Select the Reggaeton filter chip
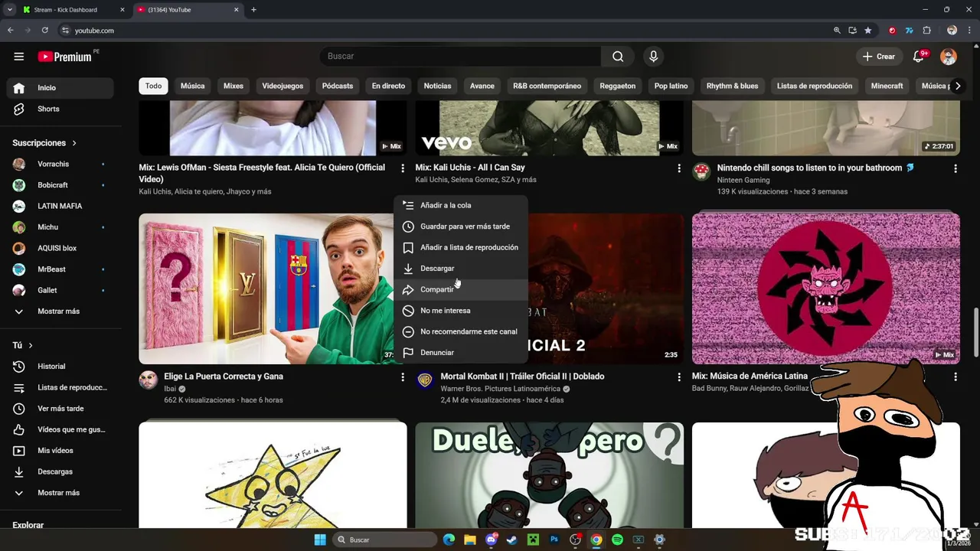 pos(618,86)
